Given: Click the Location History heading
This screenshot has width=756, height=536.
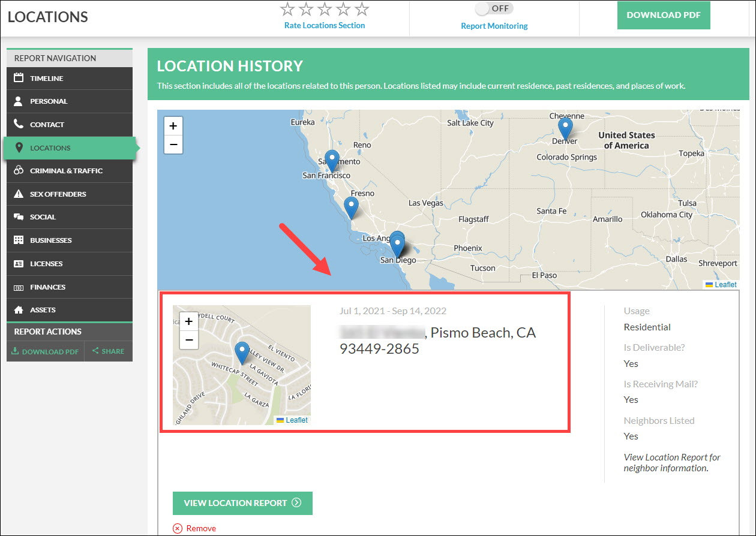Looking at the screenshot, I should (230, 66).
